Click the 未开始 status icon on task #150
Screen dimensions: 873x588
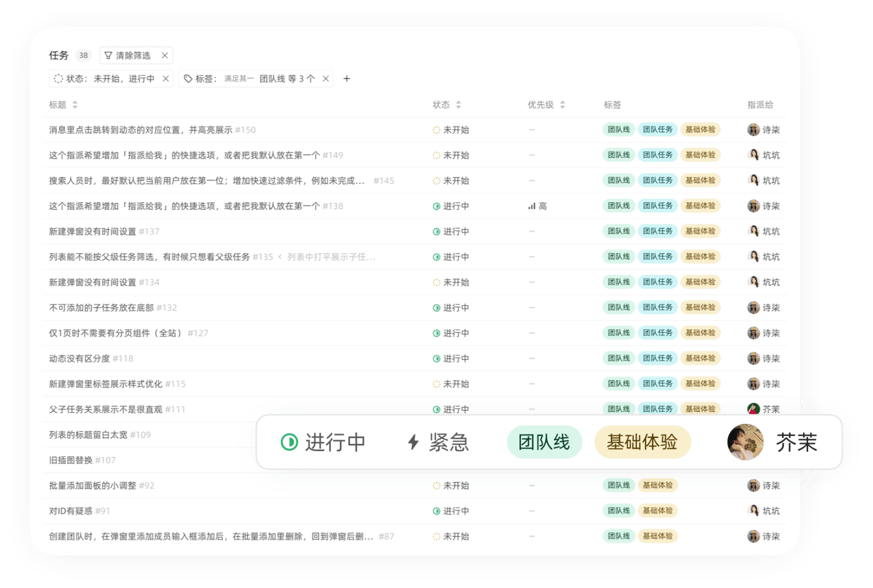(436, 130)
